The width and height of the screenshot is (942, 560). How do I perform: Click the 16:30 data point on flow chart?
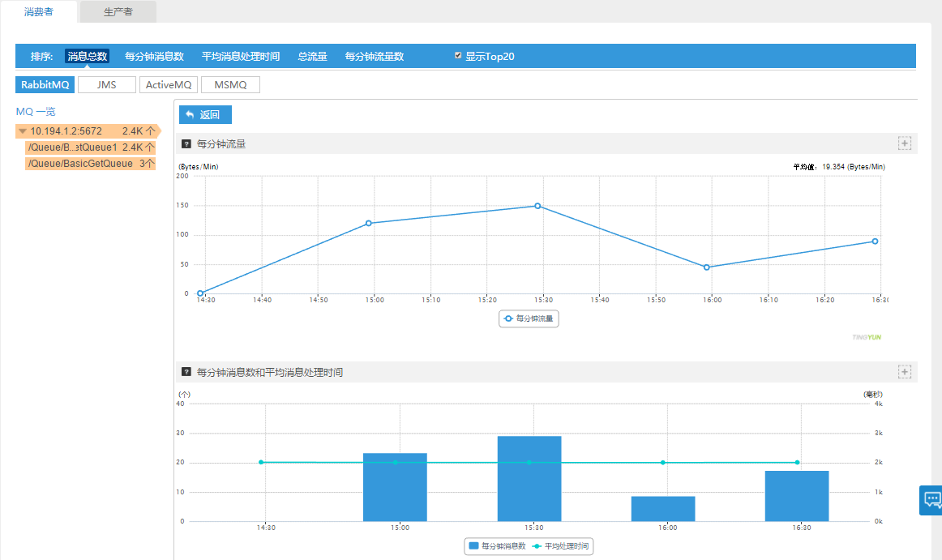(x=876, y=242)
